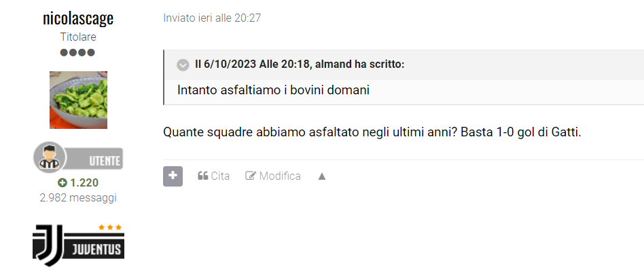
Task: Collapse the quoted post by almand
Action: 183,65
